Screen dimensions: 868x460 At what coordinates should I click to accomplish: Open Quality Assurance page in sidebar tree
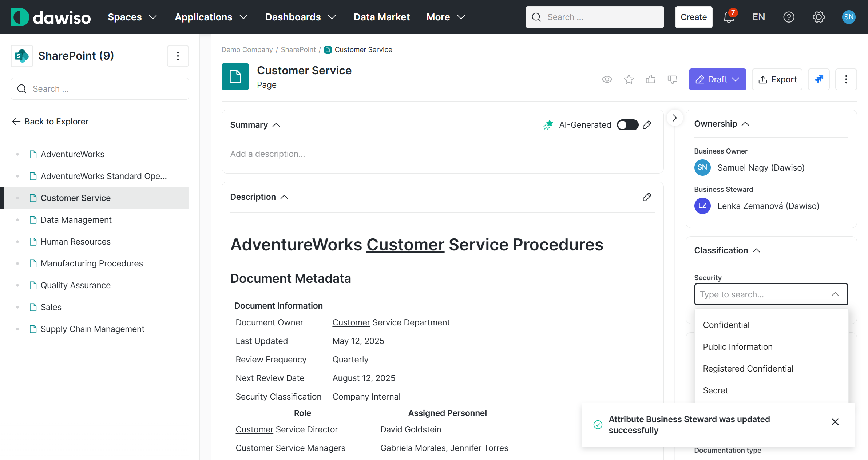point(75,285)
